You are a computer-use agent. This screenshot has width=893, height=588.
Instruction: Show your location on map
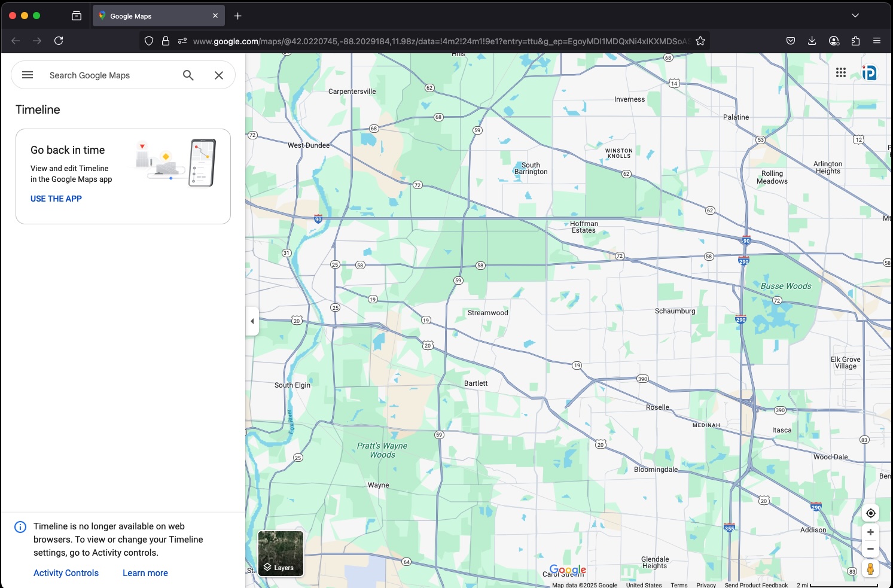coord(871,513)
